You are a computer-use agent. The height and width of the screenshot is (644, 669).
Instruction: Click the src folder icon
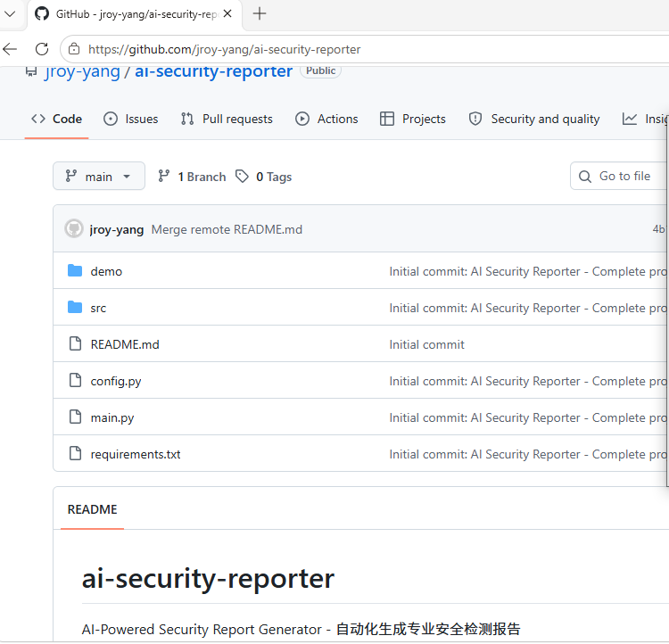75,307
